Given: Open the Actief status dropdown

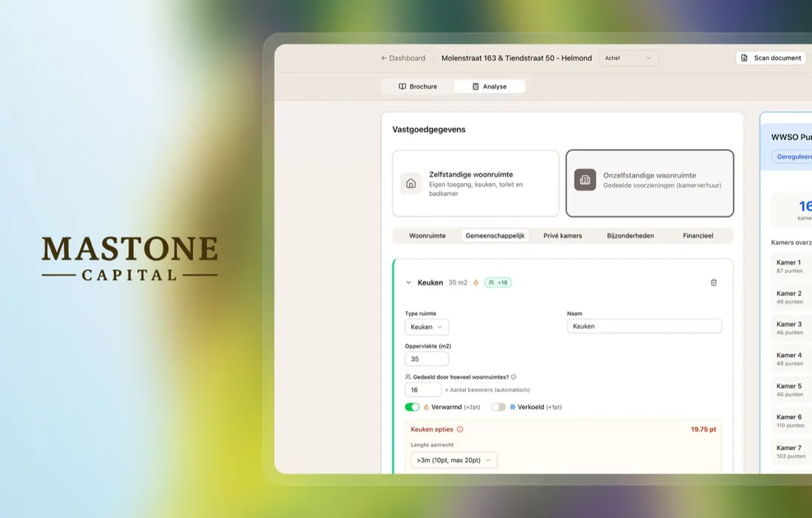Looking at the screenshot, I should (628, 58).
